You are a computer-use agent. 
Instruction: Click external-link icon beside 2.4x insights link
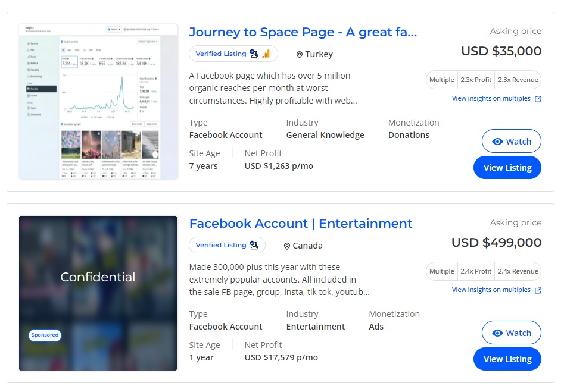[x=538, y=290]
